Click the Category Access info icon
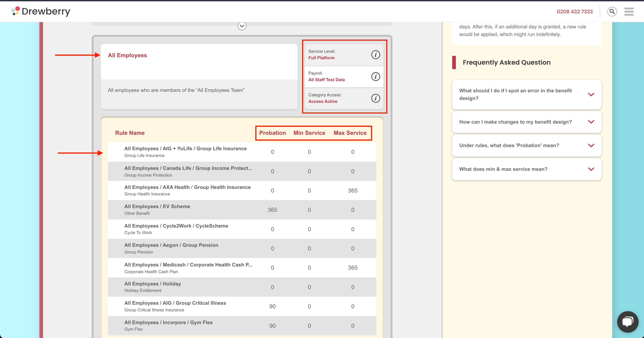 (375, 98)
